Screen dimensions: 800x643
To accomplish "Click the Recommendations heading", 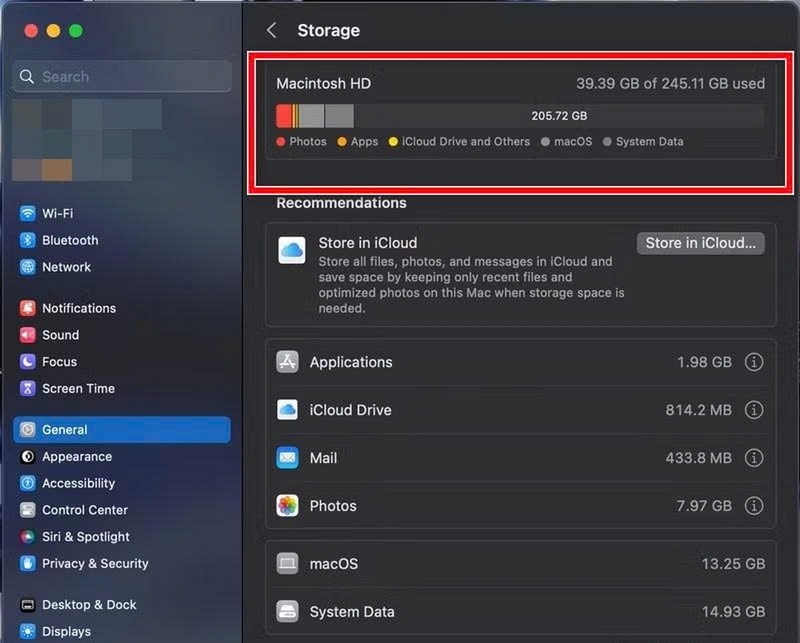I will (x=341, y=203).
